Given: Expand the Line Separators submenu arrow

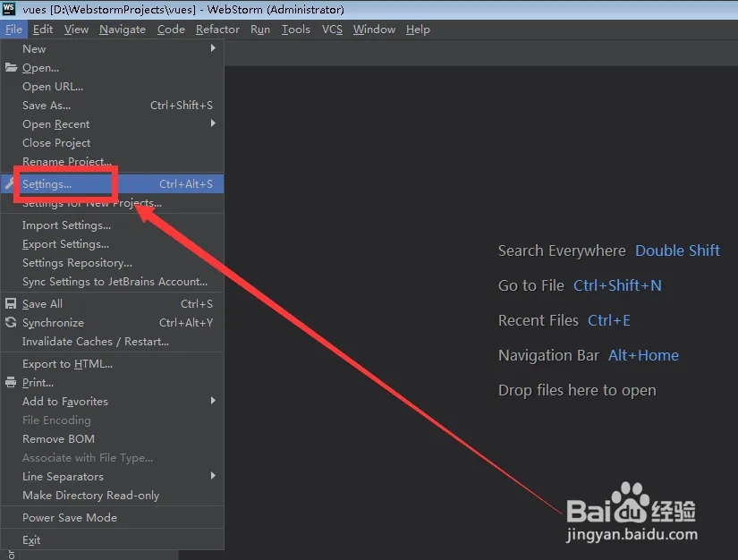Looking at the screenshot, I should coord(213,476).
